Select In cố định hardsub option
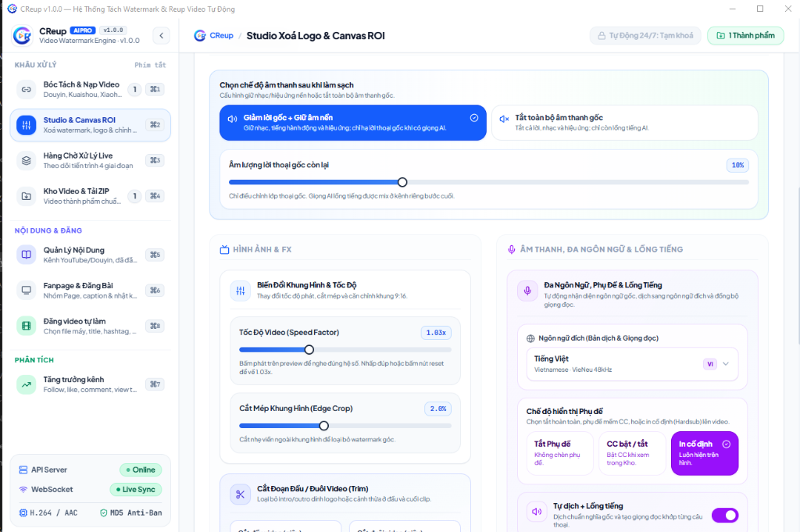The height and width of the screenshot is (532, 800). point(705,453)
